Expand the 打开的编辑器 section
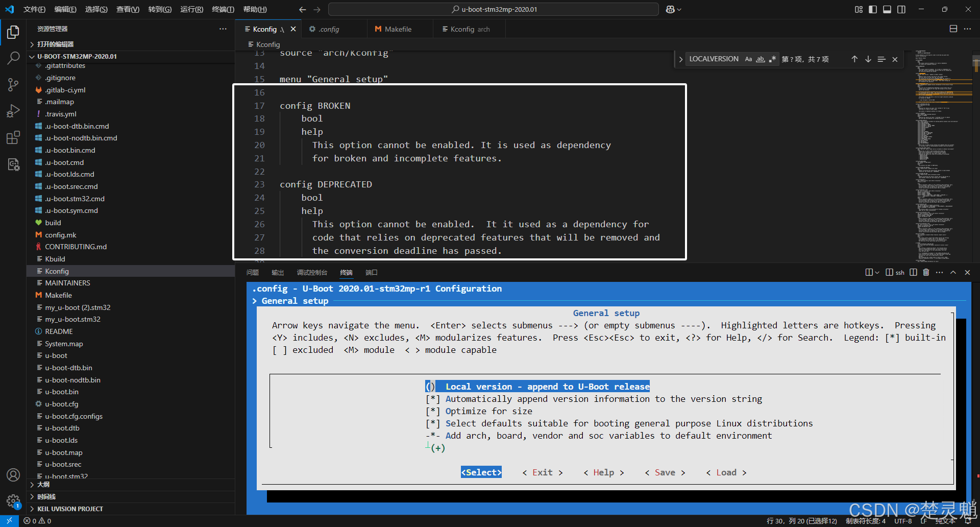This screenshot has width=980, height=527. [x=130, y=44]
